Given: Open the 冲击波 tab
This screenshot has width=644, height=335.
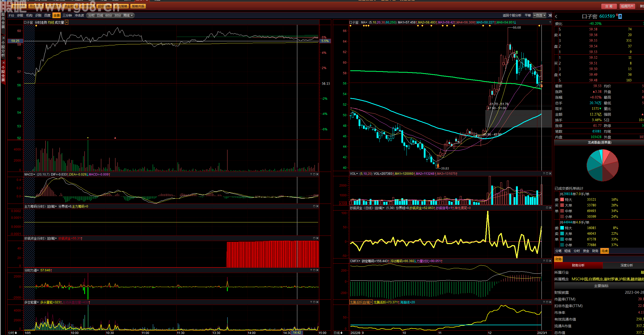Looking at the screenshot, I should pos(79,15).
